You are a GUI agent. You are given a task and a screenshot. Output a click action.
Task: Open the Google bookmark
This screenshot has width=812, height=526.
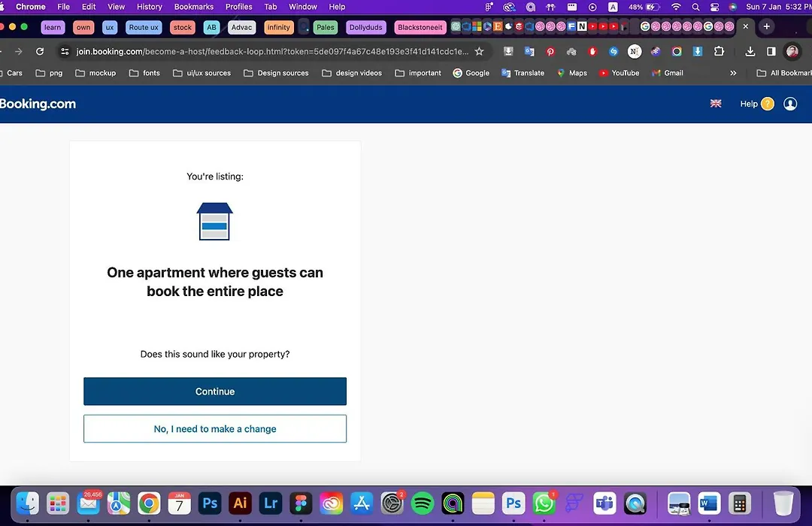pyautogui.click(x=471, y=73)
